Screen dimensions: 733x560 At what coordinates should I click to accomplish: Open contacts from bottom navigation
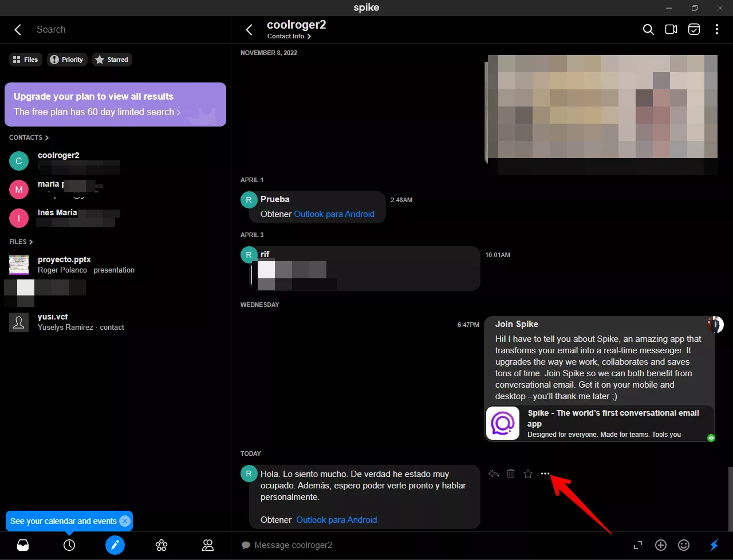tap(208, 545)
